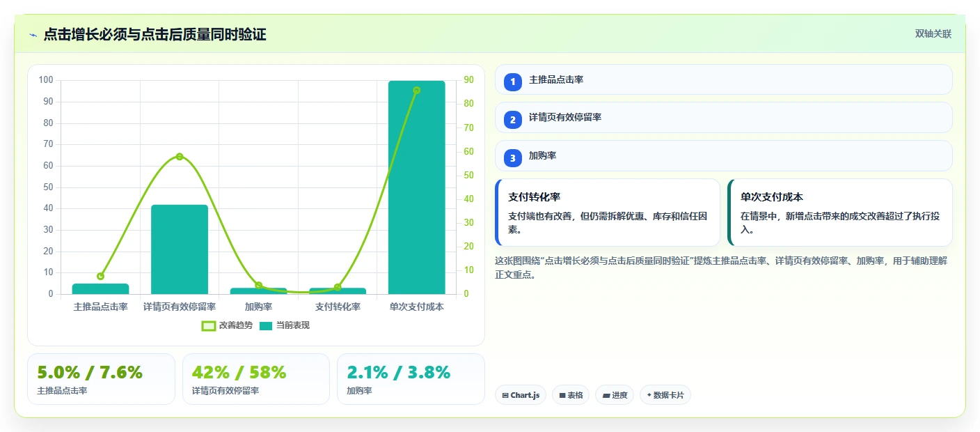980x432 pixels.
Task: Click the number 1 badge for 主推品点击率
Action: (513, 82)
